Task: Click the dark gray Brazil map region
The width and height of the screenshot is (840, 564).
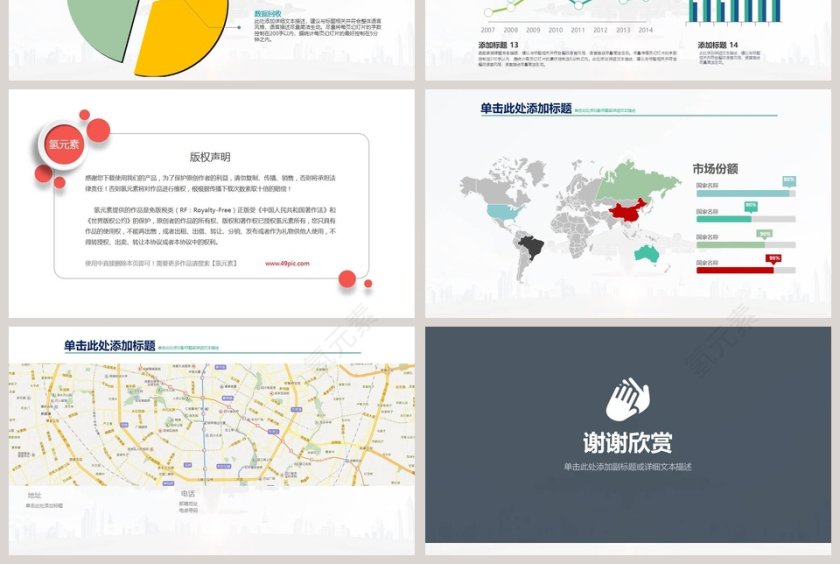Action: pos(531,249)
